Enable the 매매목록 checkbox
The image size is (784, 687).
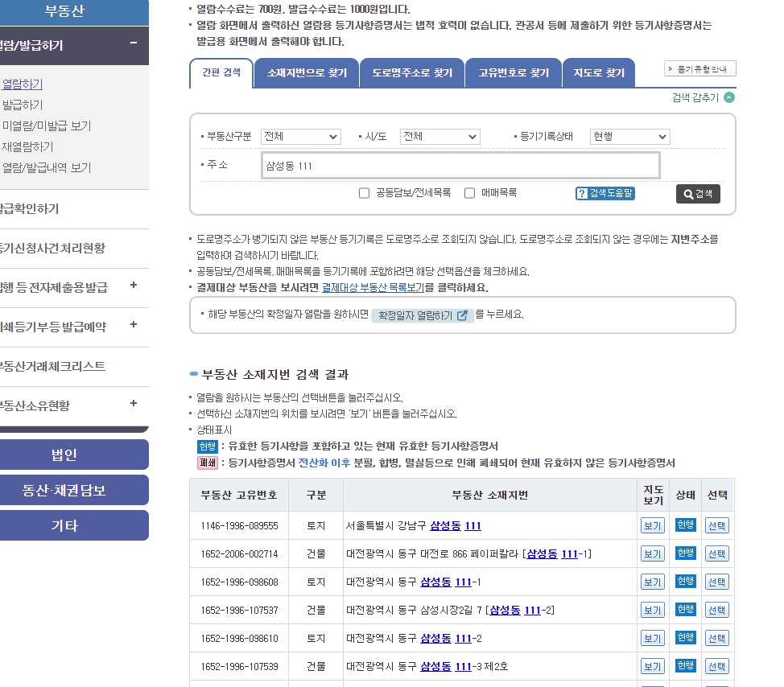pyautogui.click(x=469, y=193)
